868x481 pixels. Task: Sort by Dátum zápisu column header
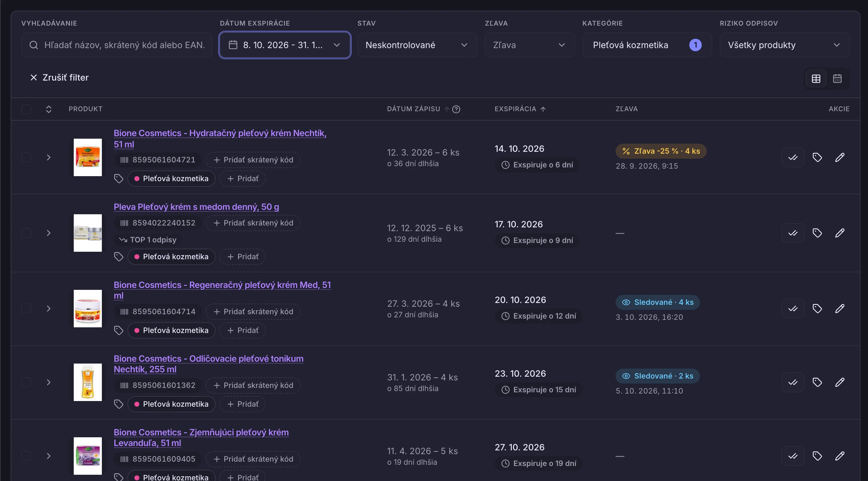pyautogui.click(x=418, y=109)
